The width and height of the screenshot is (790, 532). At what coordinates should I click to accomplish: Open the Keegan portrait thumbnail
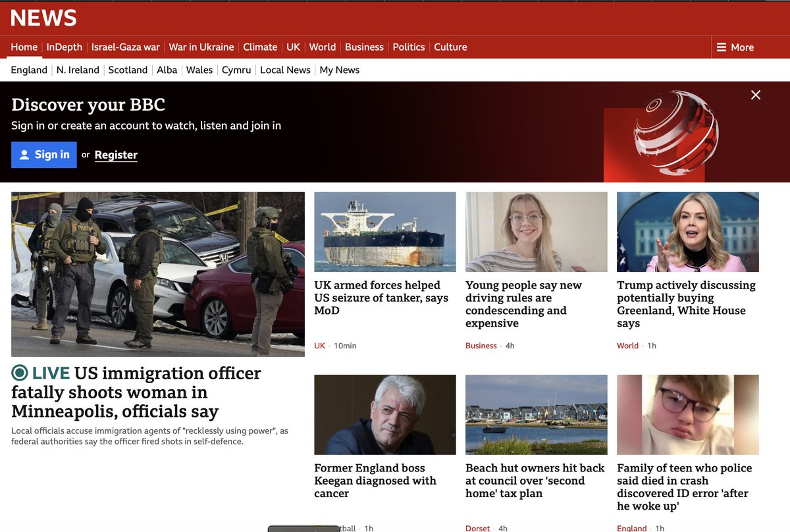point(385,415)
